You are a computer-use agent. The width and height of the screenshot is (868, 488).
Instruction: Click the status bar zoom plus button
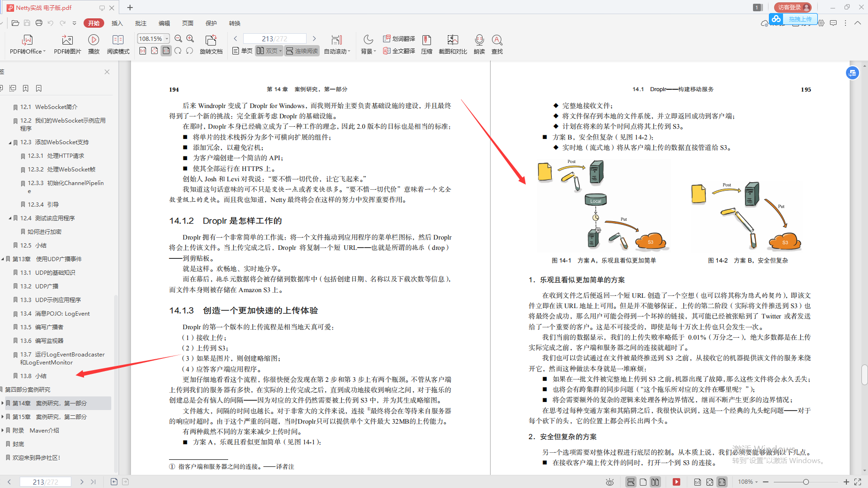pos(846,482)
